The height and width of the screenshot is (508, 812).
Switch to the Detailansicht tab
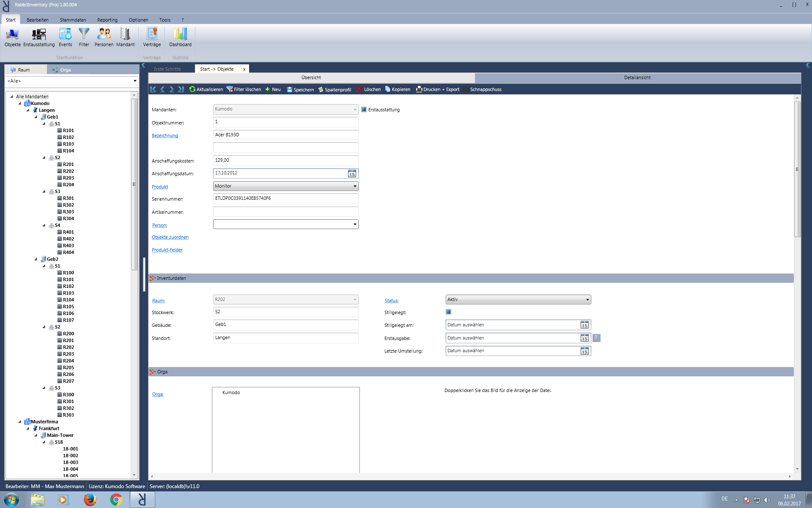[x=637, y=77]
